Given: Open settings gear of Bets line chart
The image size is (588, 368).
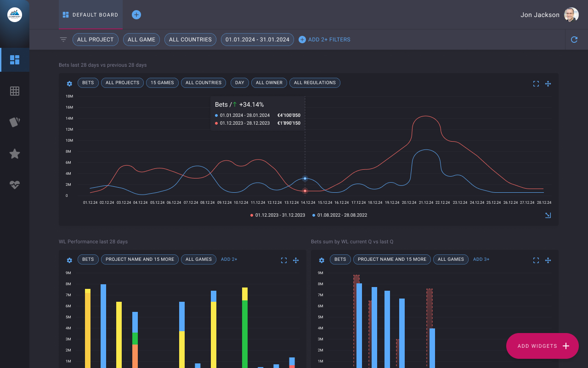Looking at the screenshot, I should click(x=69, y=84).
